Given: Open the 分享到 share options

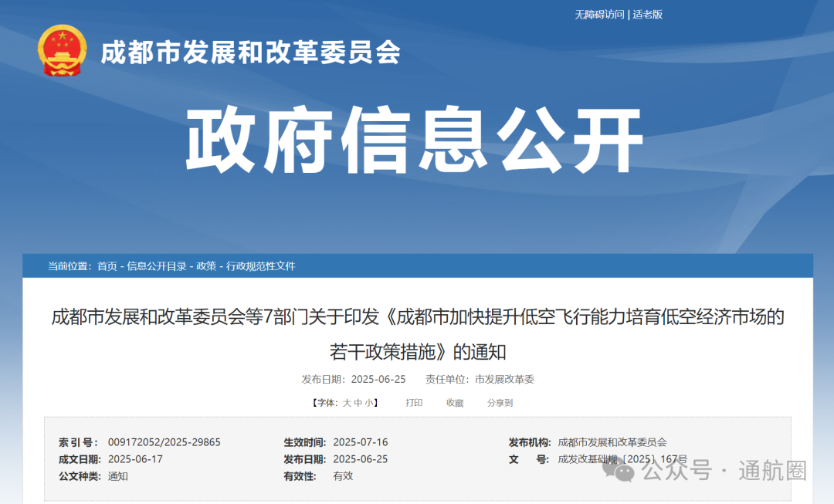Looking at the screenshot, I should point(500,402).
